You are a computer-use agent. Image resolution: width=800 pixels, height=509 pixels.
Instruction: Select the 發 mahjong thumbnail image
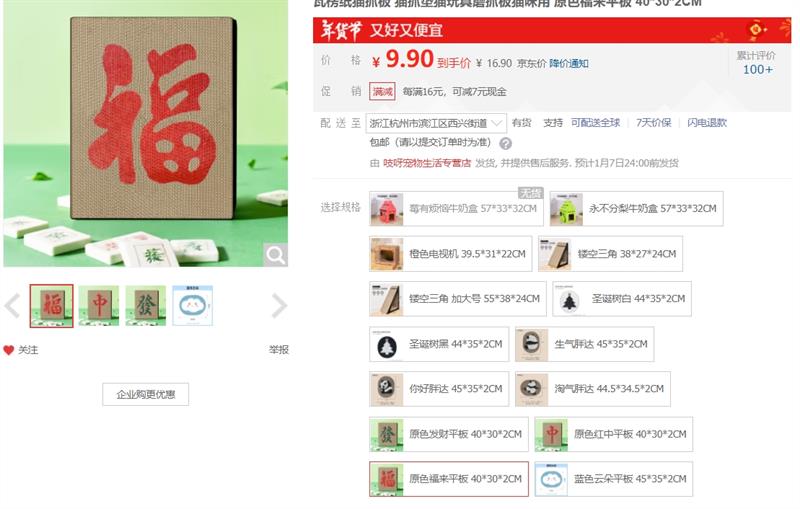(145, 306)
